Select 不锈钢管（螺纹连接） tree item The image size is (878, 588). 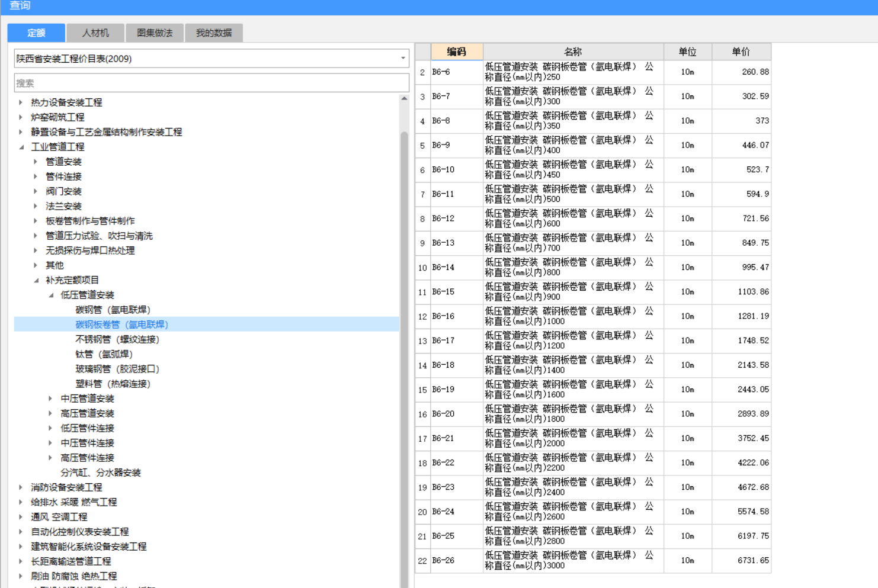117,339
